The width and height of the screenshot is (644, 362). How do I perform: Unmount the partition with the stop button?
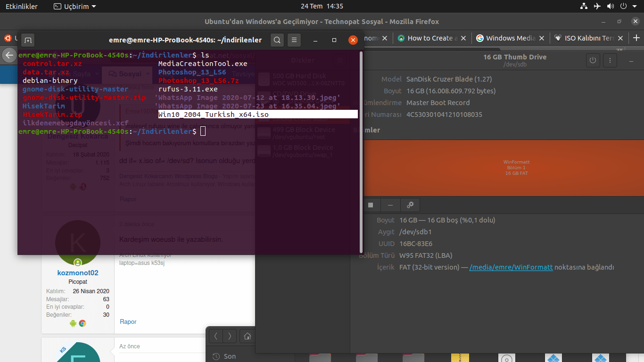tap(371, 205)
